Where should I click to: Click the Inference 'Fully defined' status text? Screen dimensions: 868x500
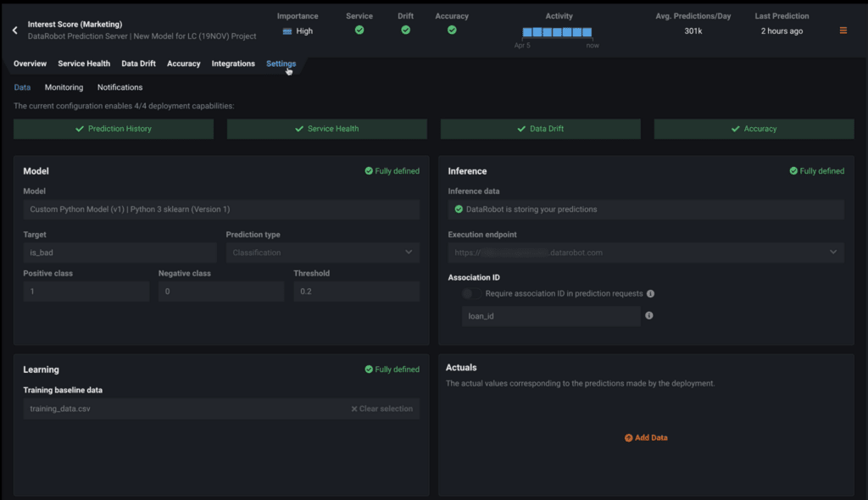pos(822,171)
